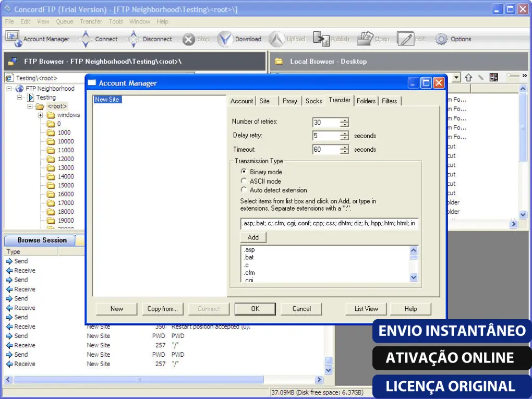Image resolution: width=532 pixels, height=399 pixels.
Task: Click the Stop toolbar icon
Action: tap(189, 39)
